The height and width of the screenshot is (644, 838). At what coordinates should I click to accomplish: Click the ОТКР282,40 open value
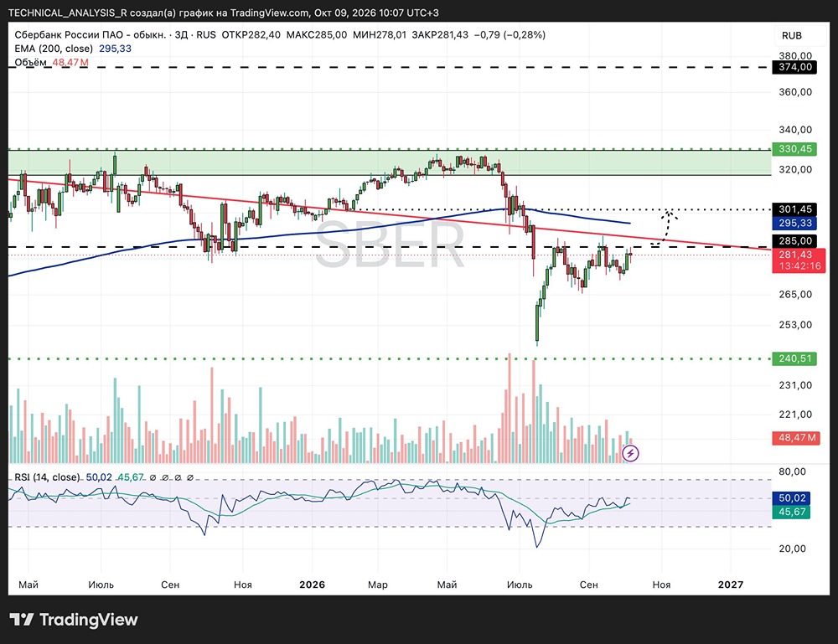(251, 34)
